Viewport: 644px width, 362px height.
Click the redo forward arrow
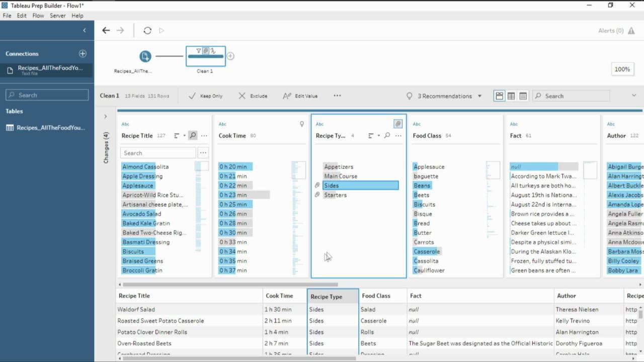(120, 31)
